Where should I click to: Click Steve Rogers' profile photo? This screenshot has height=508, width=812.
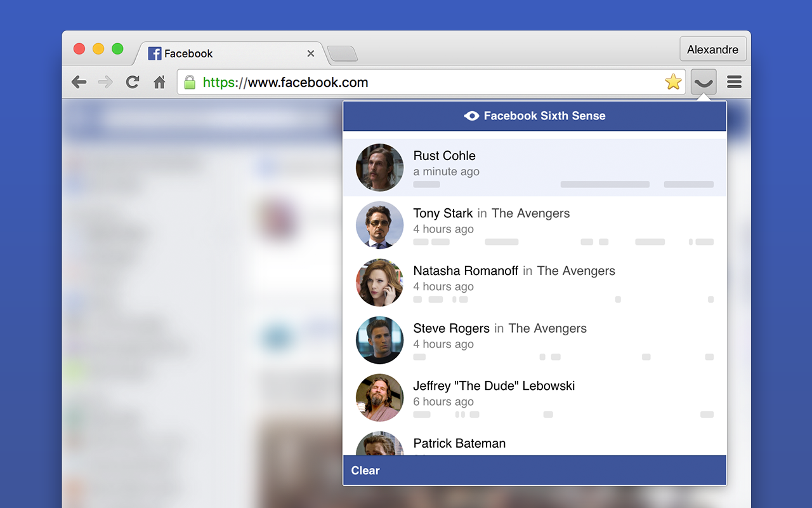(x=379, y=340)
